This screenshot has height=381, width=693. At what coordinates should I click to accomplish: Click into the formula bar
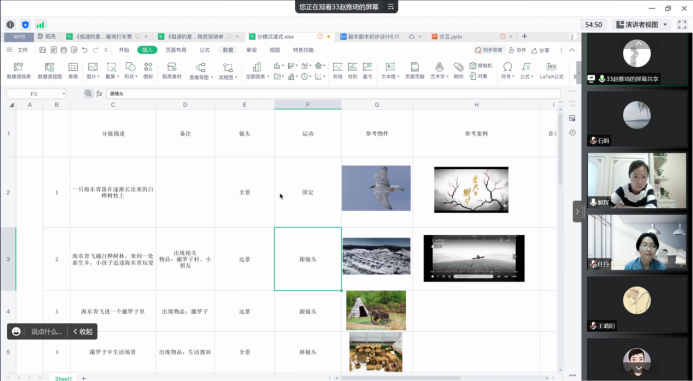click(x=333, y=93)
